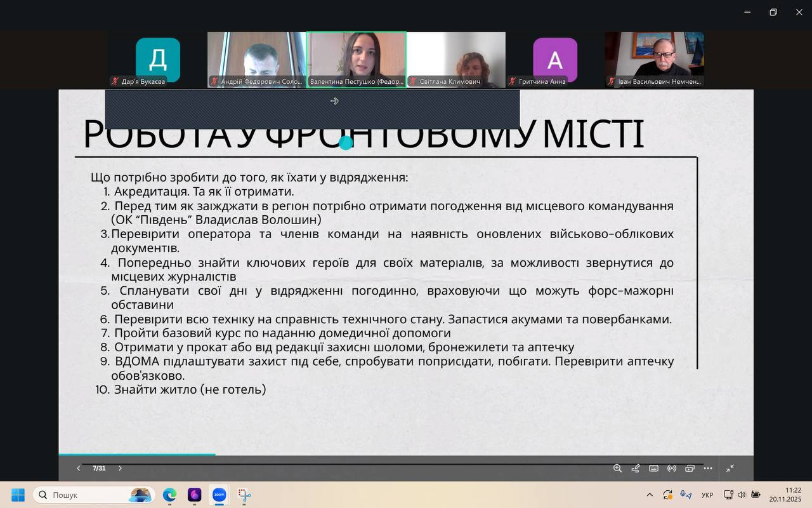
Task: Open the clock showing 11:22 20.11.2025
Action: point(785,495)
